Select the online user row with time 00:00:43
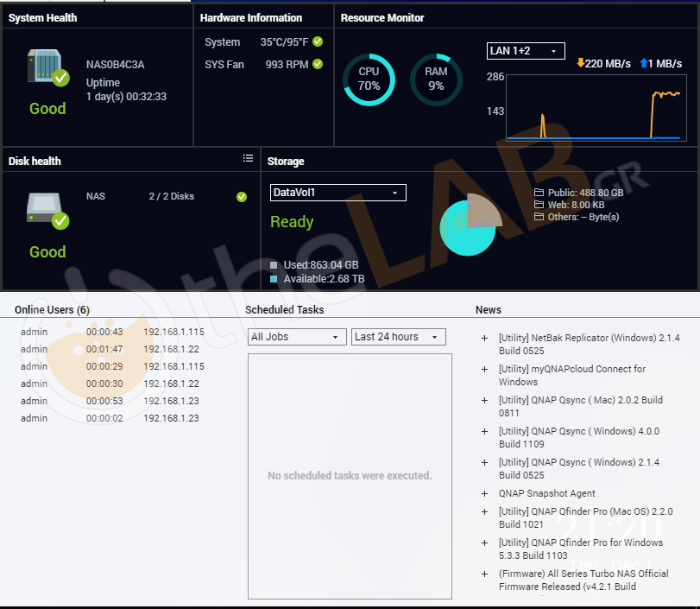Image resolution: width=700 pixels, height=609 pixels. pyautogui.click(x=112, y=332)
